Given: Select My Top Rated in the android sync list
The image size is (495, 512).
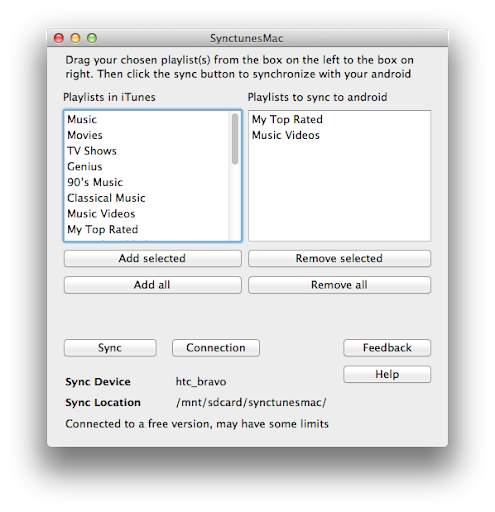Looking at the screenshot, I should tap(339, 119).
